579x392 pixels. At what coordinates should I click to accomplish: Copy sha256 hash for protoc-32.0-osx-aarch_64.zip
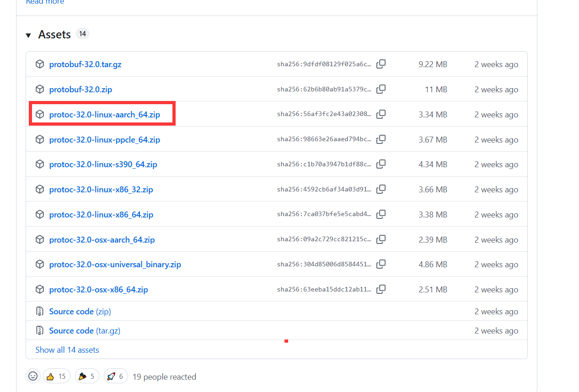coord(381,239)
